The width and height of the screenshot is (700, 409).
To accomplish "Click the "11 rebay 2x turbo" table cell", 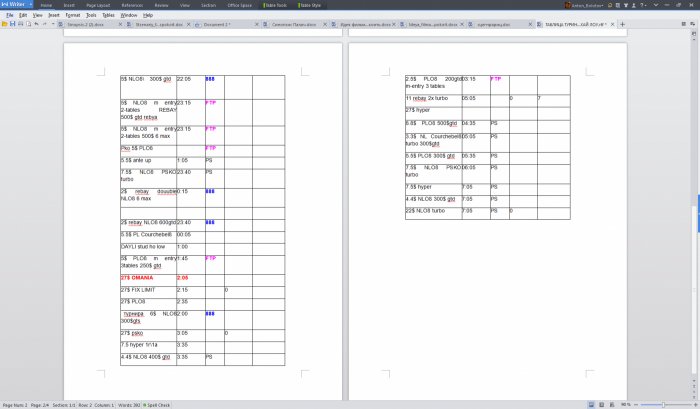I will coord(433,100).
